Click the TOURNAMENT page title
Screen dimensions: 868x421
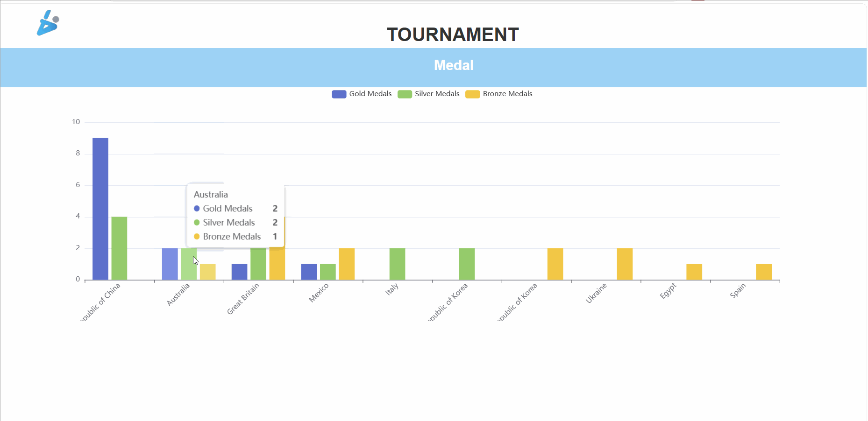[x=453, y=35]
